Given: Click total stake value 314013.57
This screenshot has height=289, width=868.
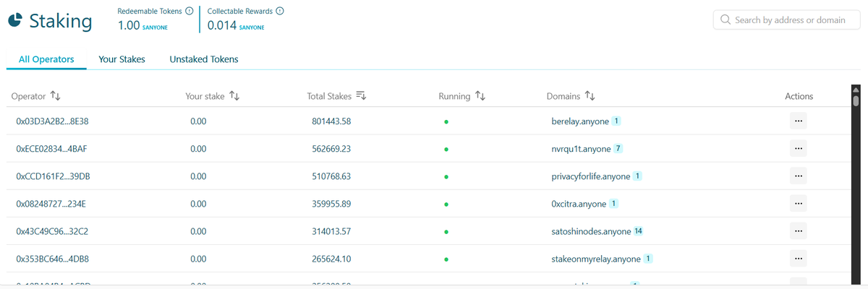Looking at the screenshot, I should click(331, 231).
